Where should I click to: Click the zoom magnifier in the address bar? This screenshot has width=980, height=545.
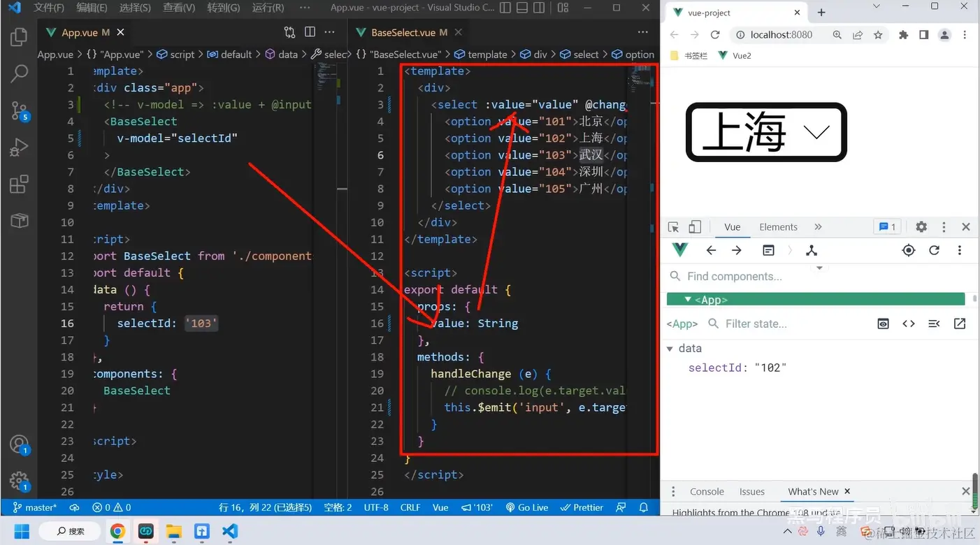[x=837, y=35]
